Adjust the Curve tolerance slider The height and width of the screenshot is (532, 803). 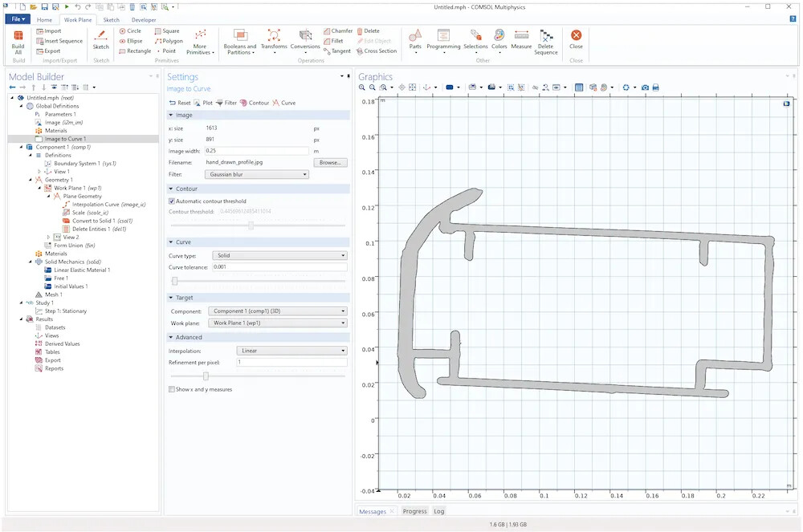pos(175,281)
